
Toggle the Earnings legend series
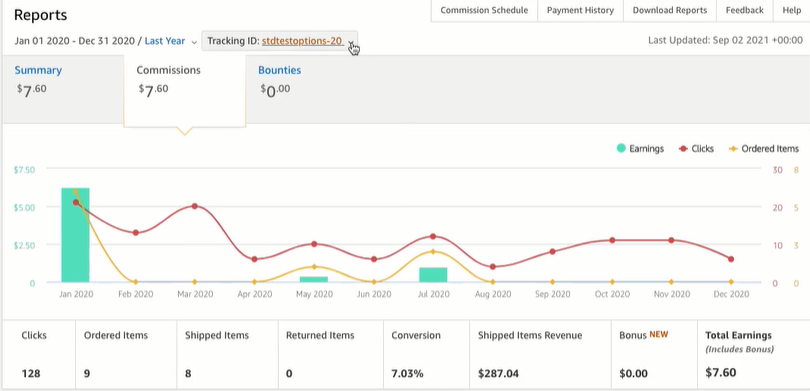click(x=640, y=149)
